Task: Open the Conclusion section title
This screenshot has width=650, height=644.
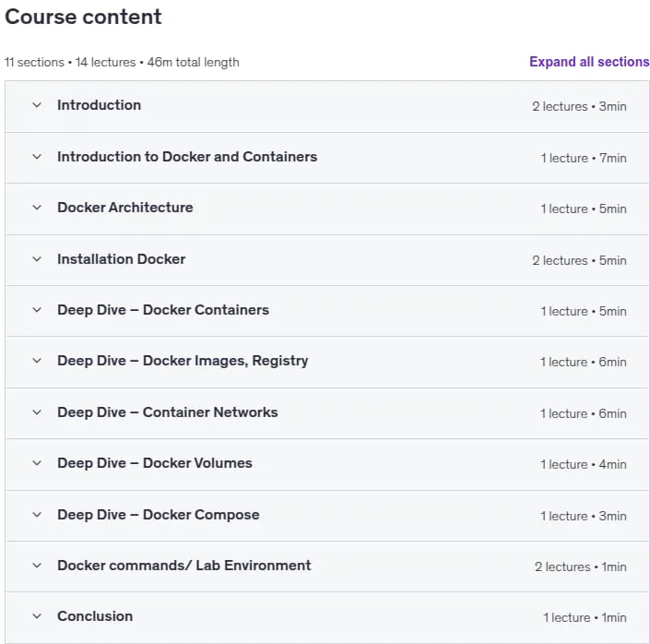Action: [x=95, y=616]
